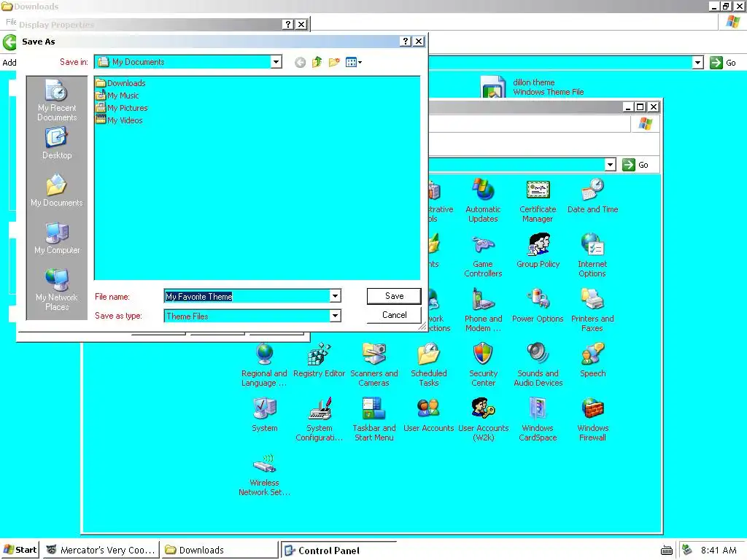747x560 pixels.
Task: Jump to Desktop in Save As places bar
Action: point(57,144)
